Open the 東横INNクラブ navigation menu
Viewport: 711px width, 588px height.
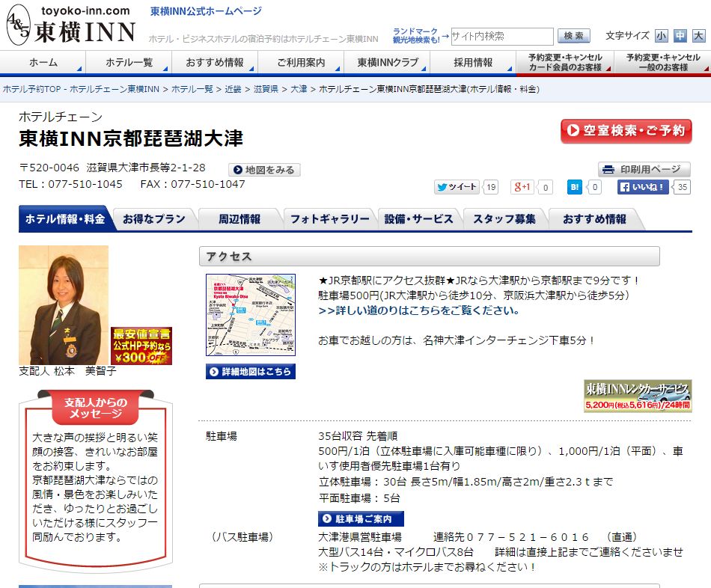point(387,63)
